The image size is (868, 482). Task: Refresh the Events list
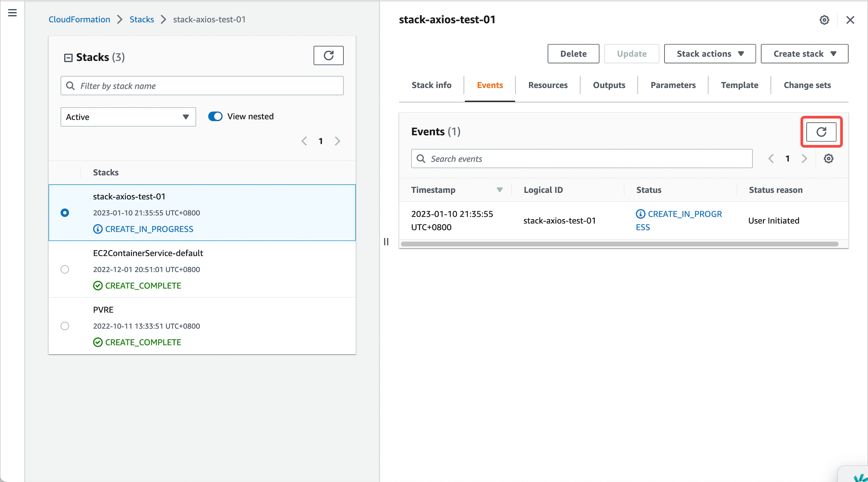click(821, 131)
